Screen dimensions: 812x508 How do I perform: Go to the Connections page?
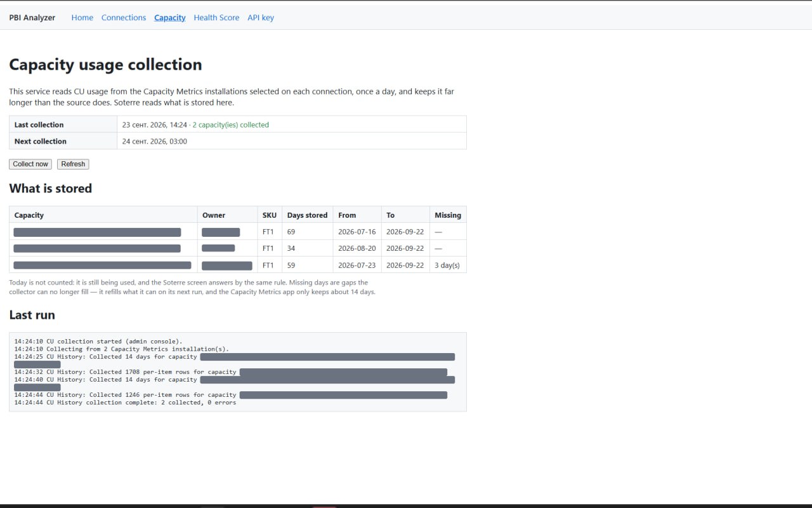[124, 18]
